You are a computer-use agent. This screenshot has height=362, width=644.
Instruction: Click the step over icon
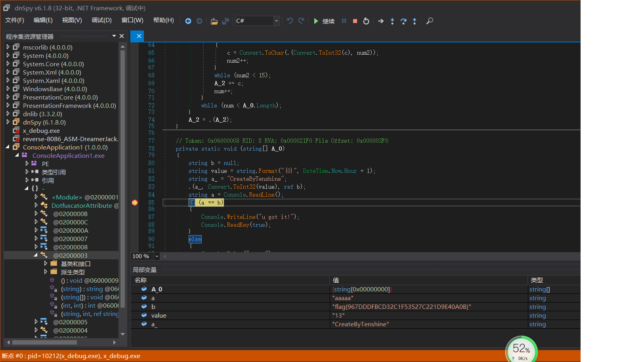(x=403, y=21)
